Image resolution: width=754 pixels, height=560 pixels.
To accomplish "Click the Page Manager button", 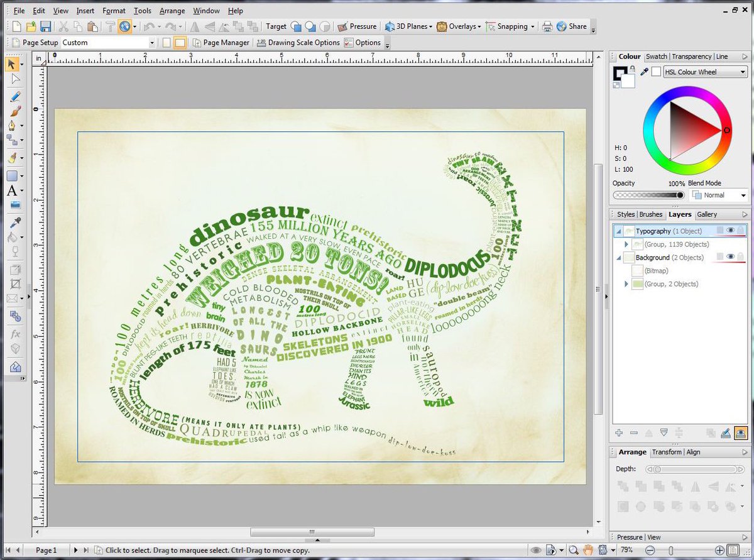I will pyautogui.click(x=221, y=43).
